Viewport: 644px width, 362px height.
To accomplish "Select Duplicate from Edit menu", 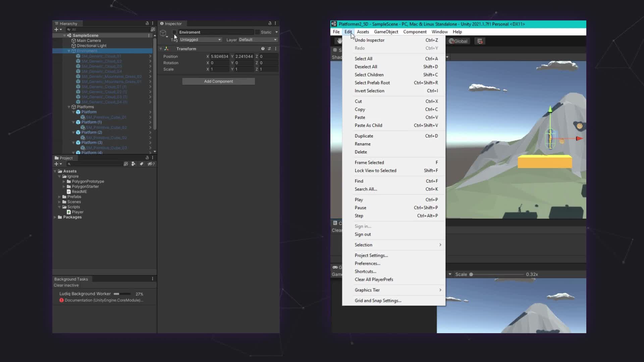I will click(364, 136).
